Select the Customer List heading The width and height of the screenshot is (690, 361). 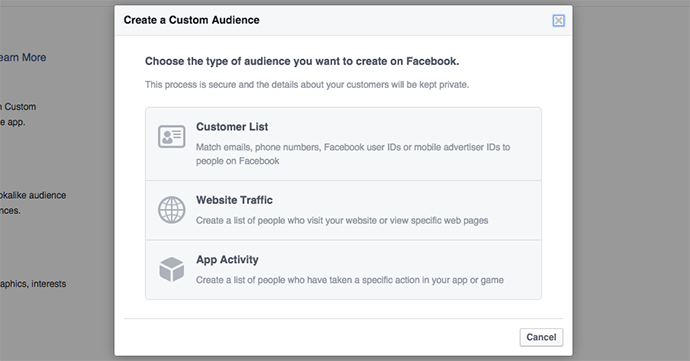click(x=232, y=127)
